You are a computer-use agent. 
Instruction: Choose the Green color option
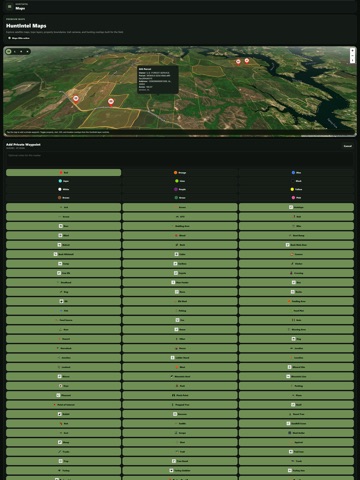[180, 198]
